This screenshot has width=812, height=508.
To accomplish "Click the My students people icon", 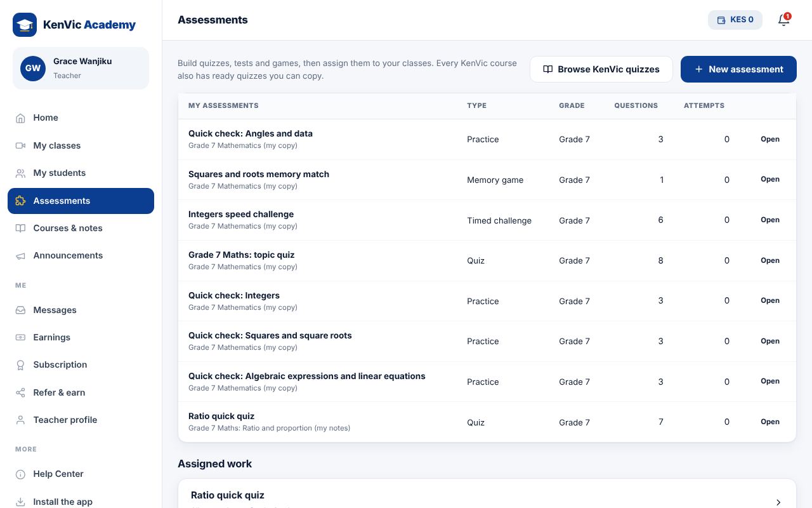I will (x=20, y=173).
